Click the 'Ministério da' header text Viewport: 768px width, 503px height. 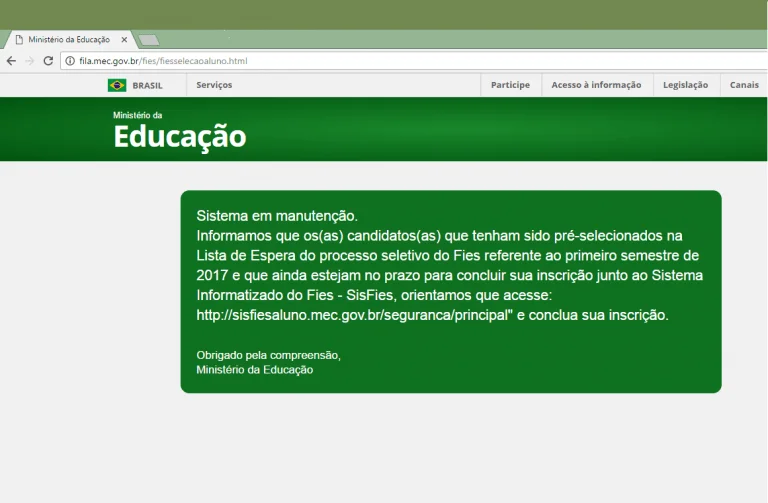[x=138, y=115]
